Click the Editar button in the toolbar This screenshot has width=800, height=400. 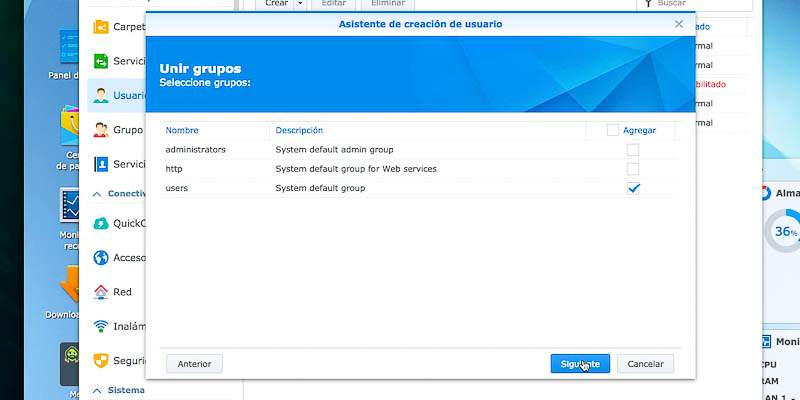(x=334, y=4)
